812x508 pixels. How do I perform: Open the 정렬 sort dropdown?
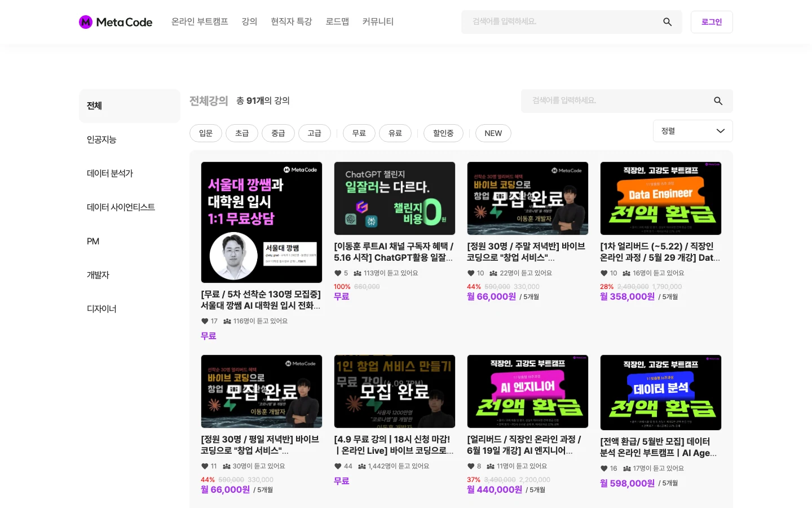point(693,131)
